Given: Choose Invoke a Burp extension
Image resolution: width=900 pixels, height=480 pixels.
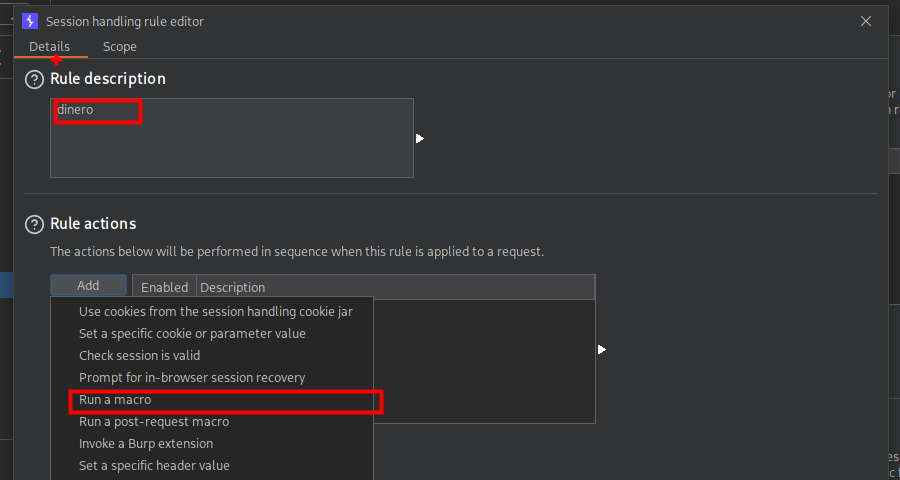Looking at the screenshot, I should [x=146, y=444].
